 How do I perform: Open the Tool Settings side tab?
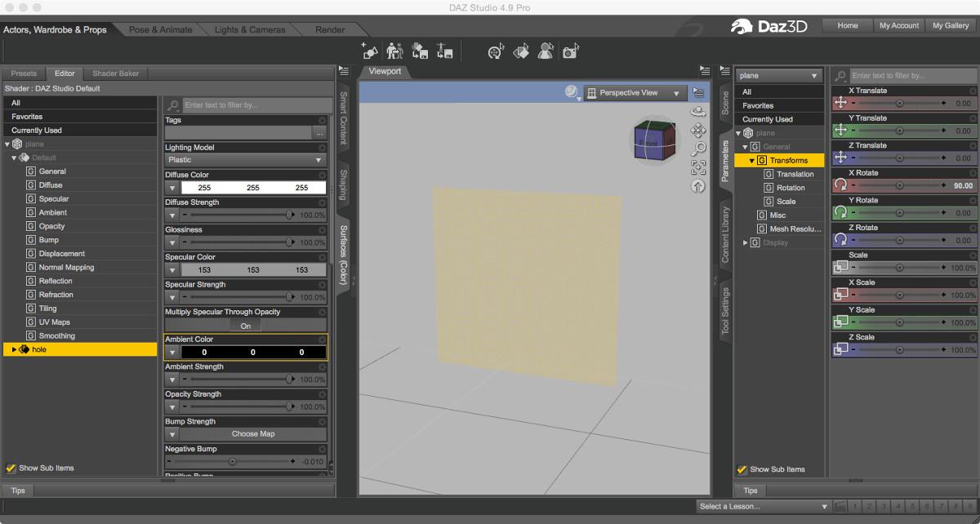724,311
